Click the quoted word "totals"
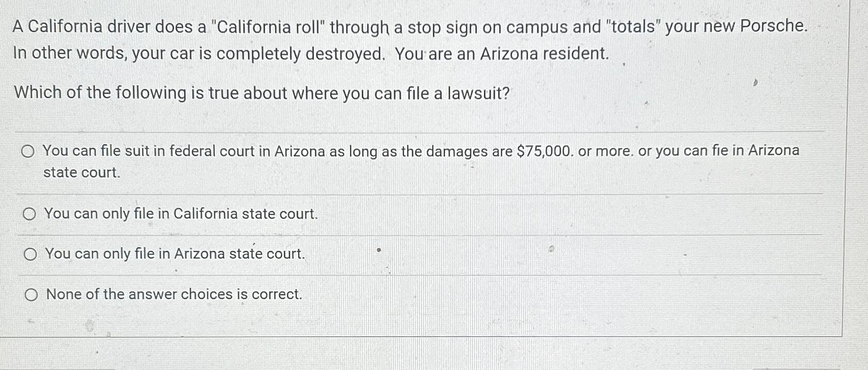 click(x=633, y=27)
